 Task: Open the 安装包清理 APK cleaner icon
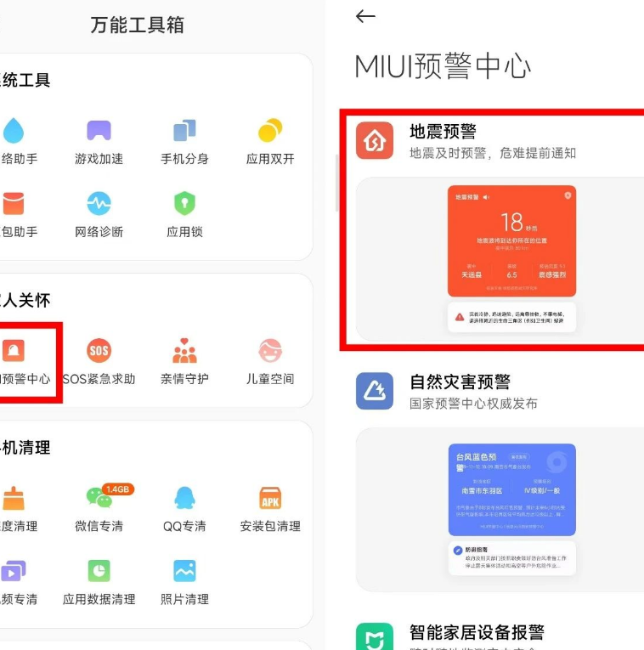[270, 498]
